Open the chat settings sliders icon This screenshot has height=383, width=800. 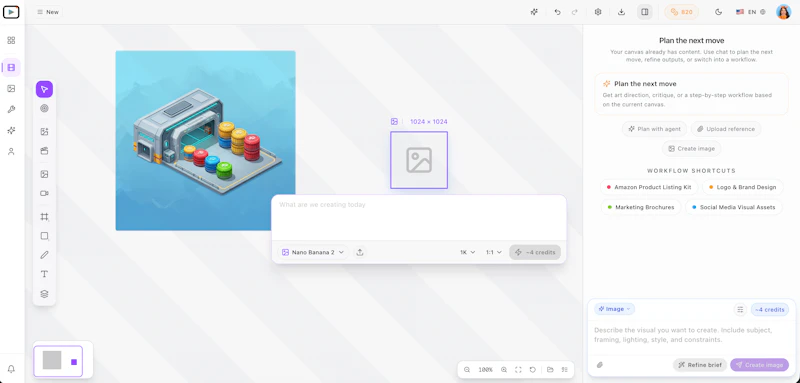tap(740, 310)
